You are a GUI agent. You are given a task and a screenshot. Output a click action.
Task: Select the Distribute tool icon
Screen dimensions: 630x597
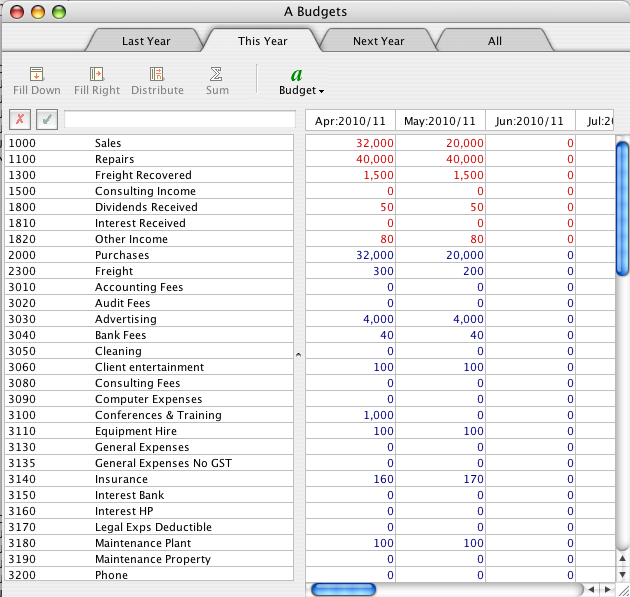click(x=157, y=74)
